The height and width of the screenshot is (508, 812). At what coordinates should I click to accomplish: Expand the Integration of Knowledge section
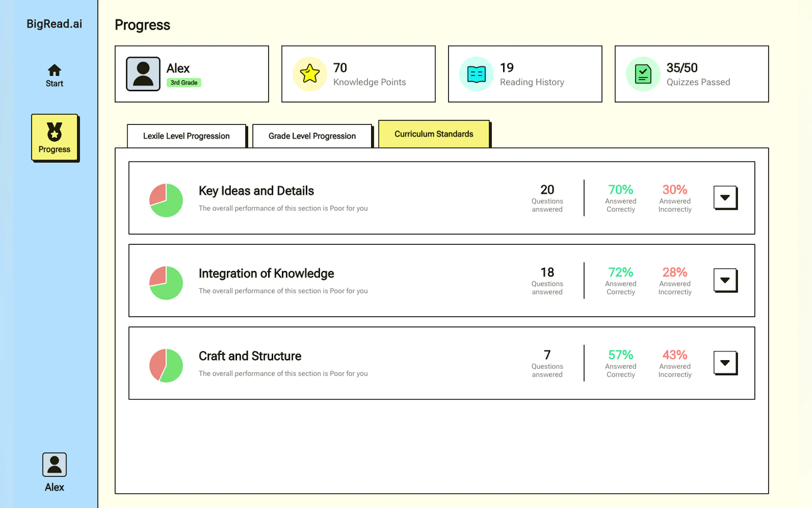pyautogui.click(x=725, y=280)
